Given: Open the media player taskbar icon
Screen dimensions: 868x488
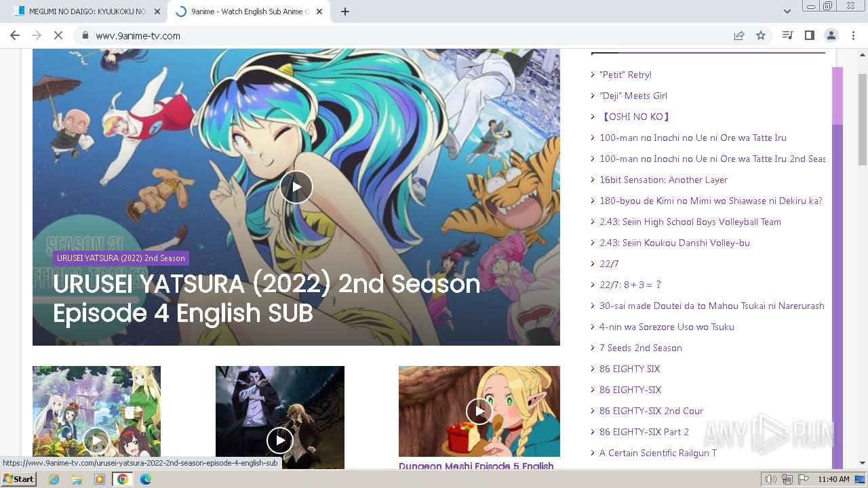Looking at the screenshot, I should pyautogui.click(x=100, y=479).
